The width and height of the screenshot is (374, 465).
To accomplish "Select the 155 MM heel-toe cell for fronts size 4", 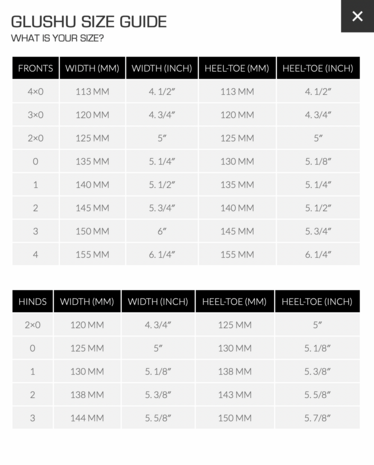I will click(x=237, y=254).
